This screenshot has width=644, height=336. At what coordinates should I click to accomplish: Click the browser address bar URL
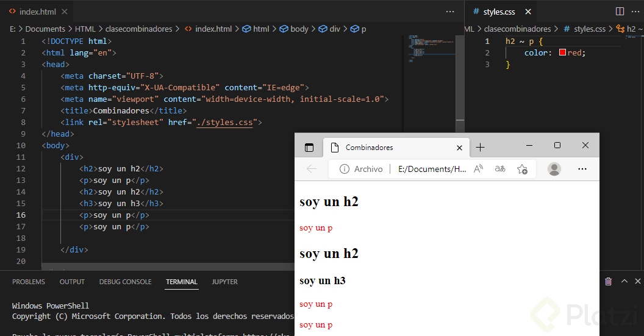pos(432,170)
